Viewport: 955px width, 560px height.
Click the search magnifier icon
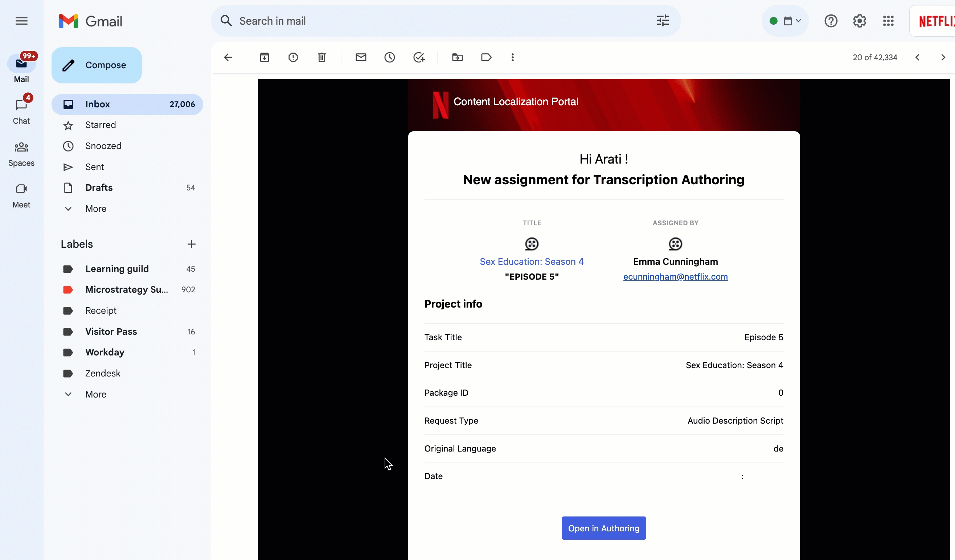point(226,21)
